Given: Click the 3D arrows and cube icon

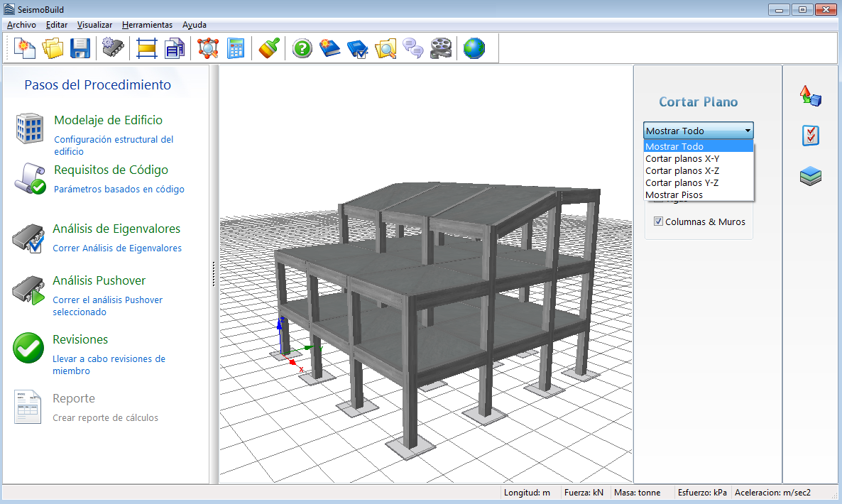Looking at the screenshot, I should pyautogui.click(x=811, y=96).
